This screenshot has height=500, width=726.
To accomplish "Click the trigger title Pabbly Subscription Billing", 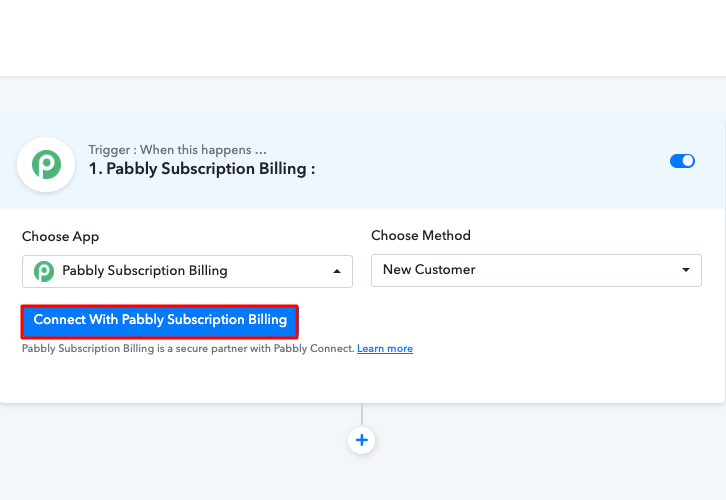I will (202, 169).
